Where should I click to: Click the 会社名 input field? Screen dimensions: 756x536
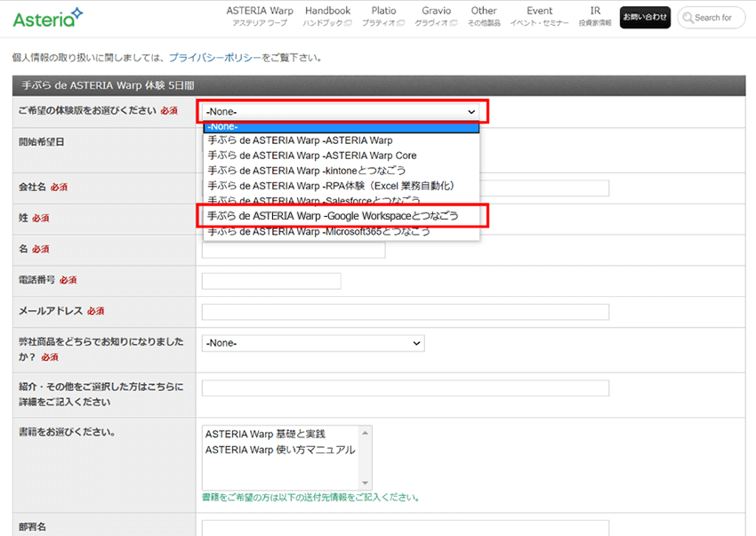point(544,188)
